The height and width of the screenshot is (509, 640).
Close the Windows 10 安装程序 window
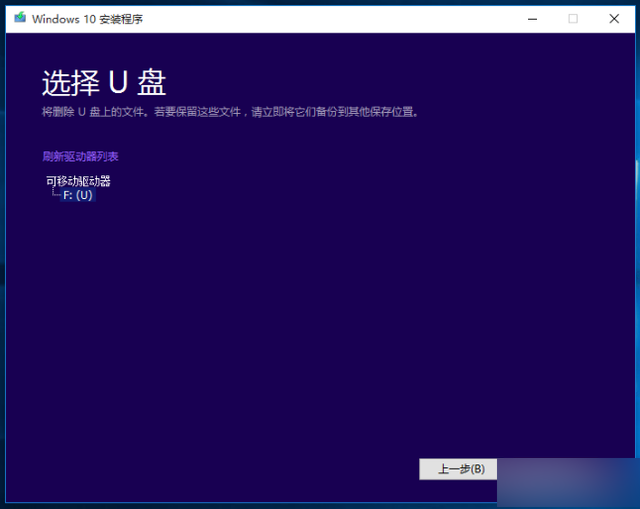(614, 19)
